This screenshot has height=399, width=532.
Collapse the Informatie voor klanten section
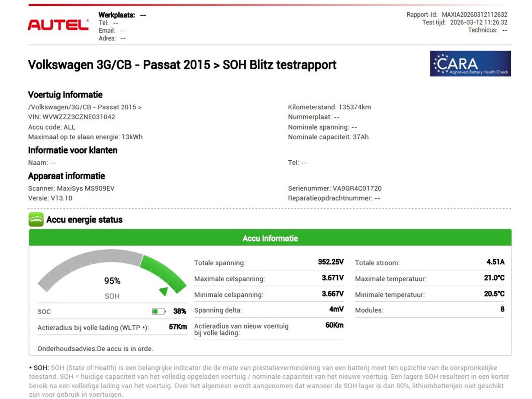(x=72, y=150)
